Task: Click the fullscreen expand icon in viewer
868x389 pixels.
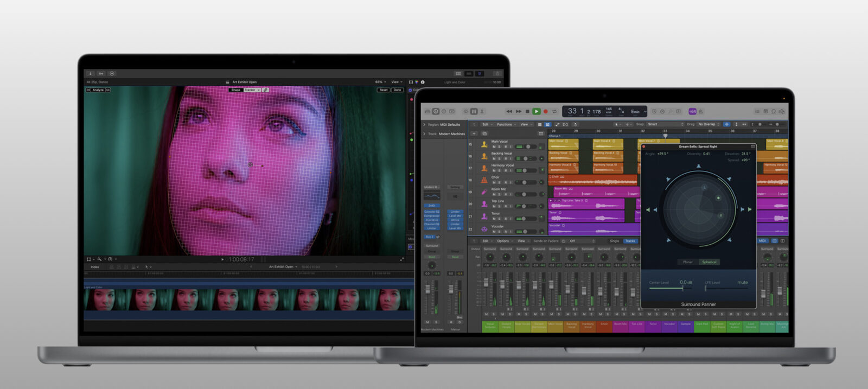Action: pos(402,259)
